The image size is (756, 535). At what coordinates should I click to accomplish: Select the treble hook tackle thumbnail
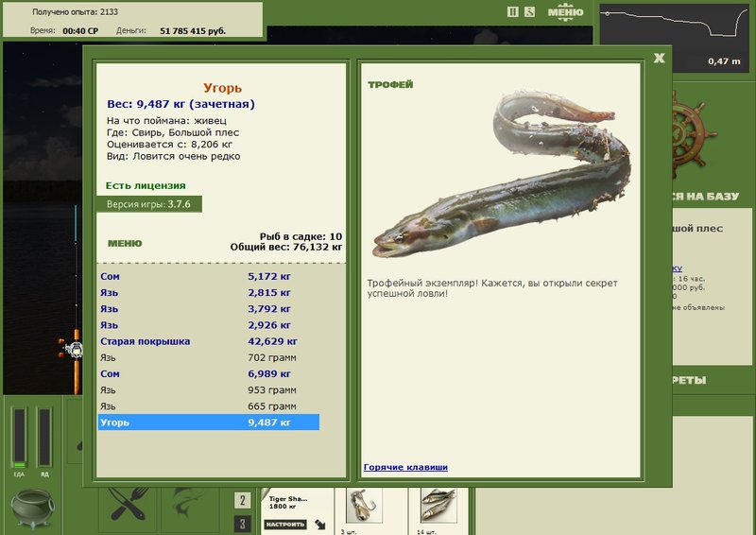click(x=365, y=506)
